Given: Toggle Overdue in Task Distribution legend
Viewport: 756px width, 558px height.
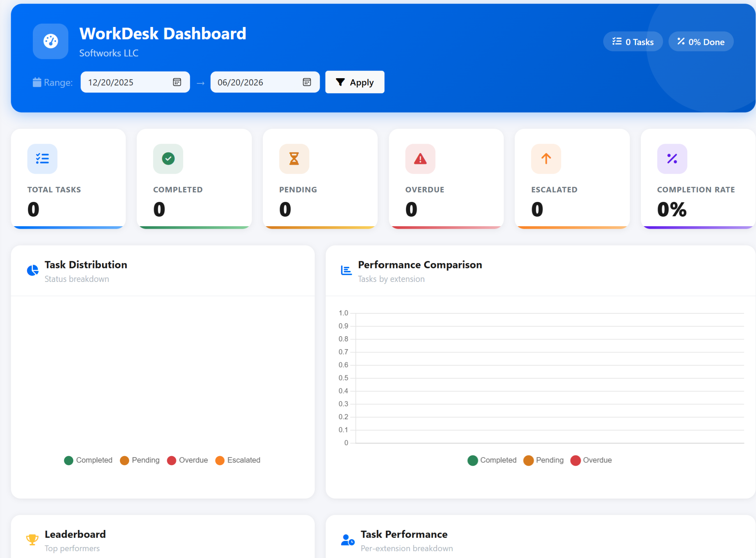Looking at the screenshot, I should pos(188,460).
